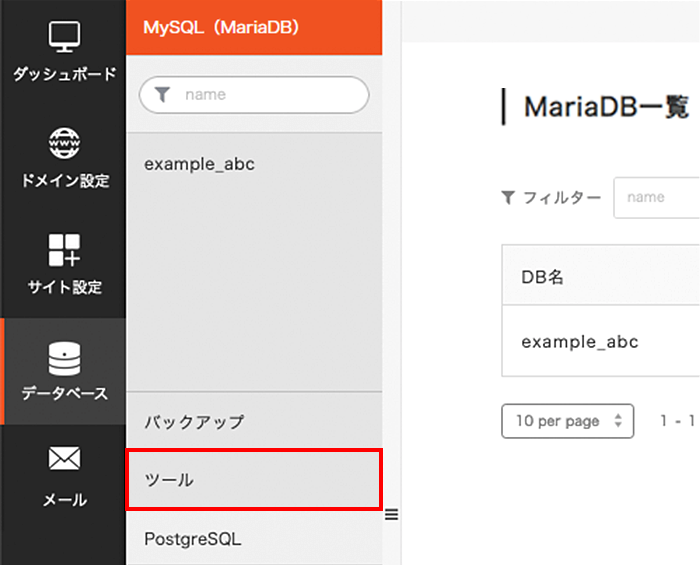Click the フィルター funnel icon above table

coord(508,197)
